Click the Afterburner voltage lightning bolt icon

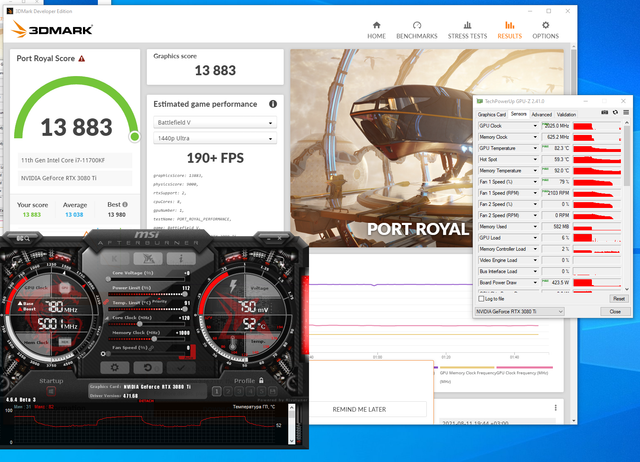point(233,286)
